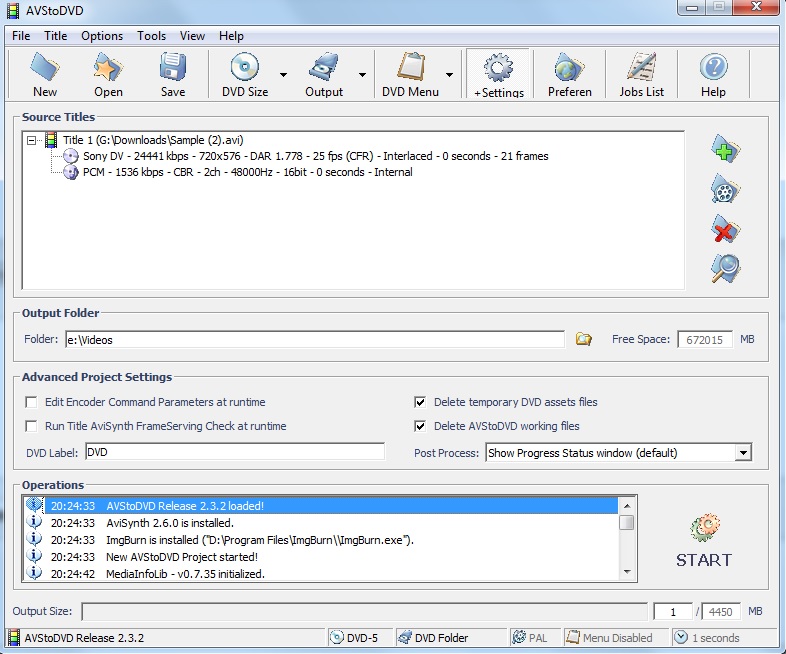Click the Help question mark icon
The image size is (786, 654).
pyautogui.click(x=713, y=67)
